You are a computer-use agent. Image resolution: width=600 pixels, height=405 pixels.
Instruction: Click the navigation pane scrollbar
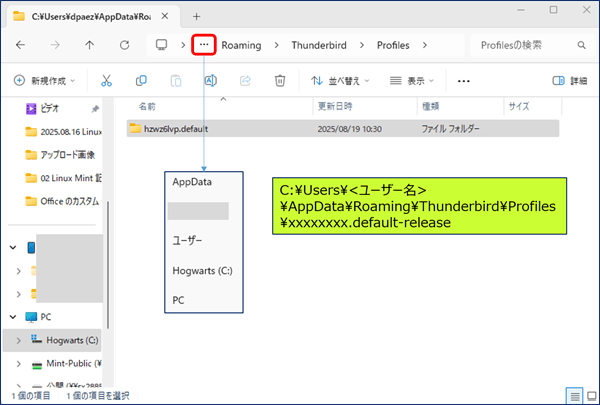coord(108,265)
